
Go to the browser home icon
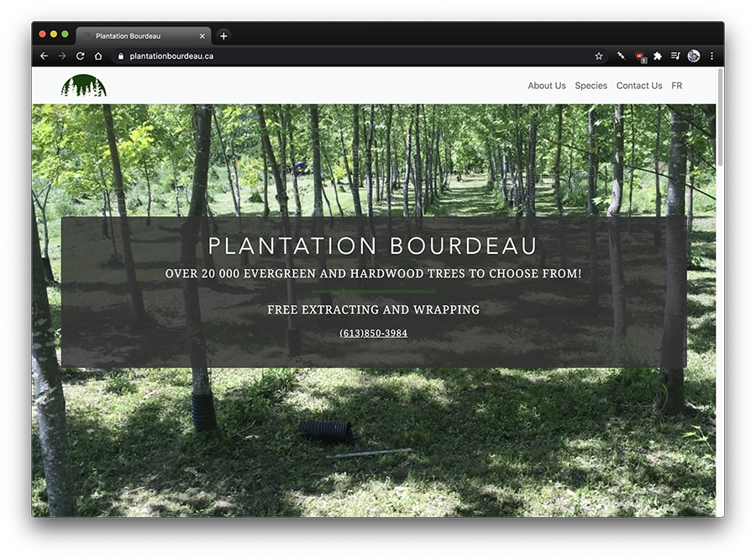98,56
